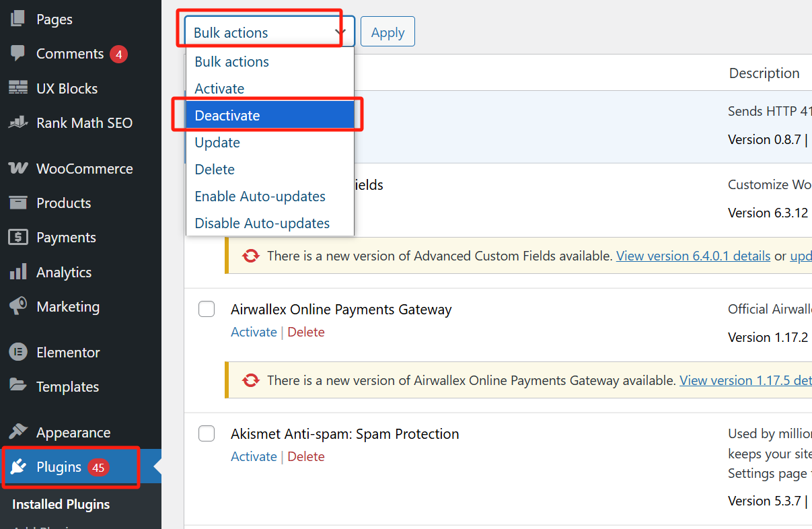
Task: Tick the Airwallex Online Payments Gateway checkbox
Action: click(x=207, y=310)
